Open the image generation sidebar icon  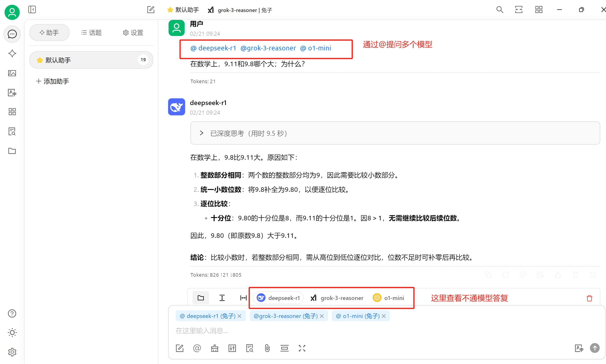[x=12, y=73]
